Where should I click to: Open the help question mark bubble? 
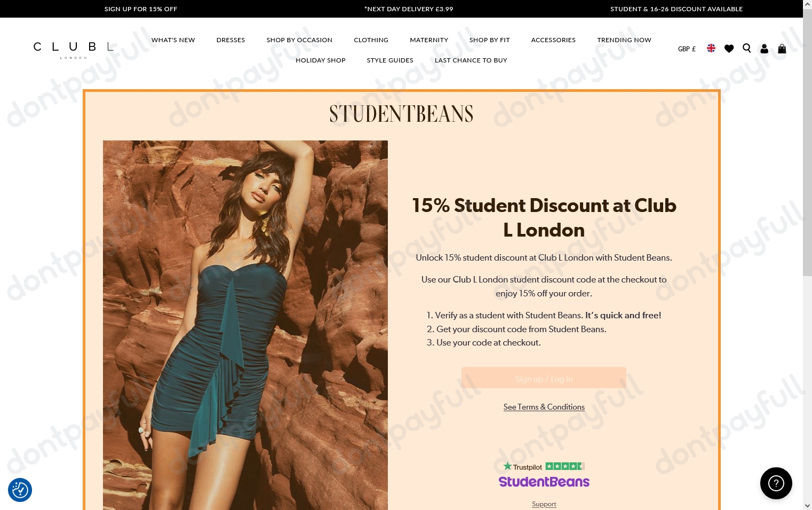click(776, 483)
